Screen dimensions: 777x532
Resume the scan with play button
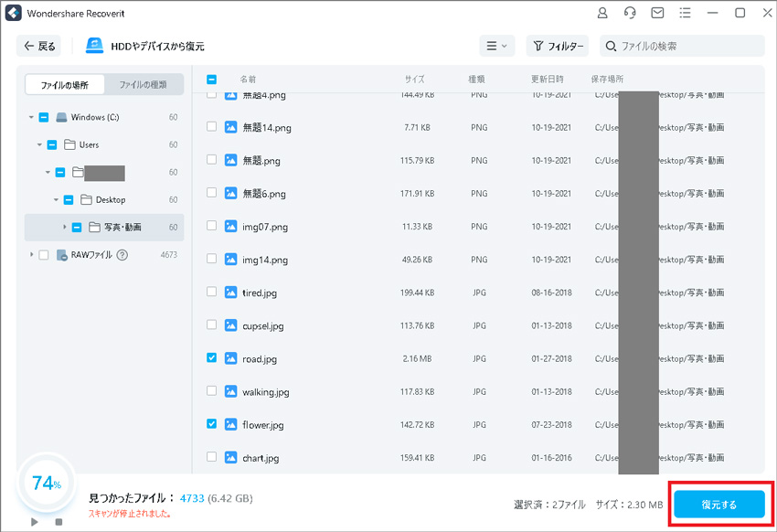34,522
